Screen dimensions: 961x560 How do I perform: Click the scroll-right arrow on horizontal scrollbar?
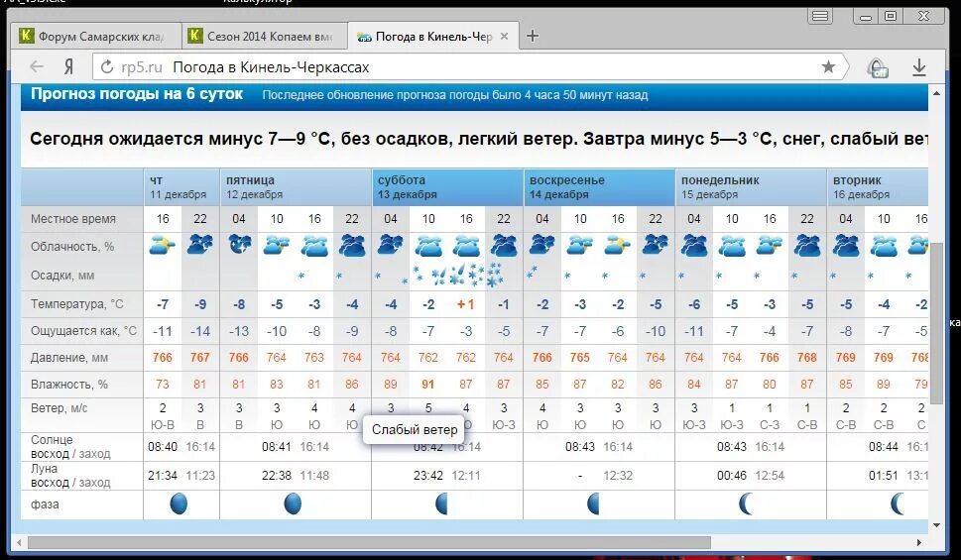(918, 542)
